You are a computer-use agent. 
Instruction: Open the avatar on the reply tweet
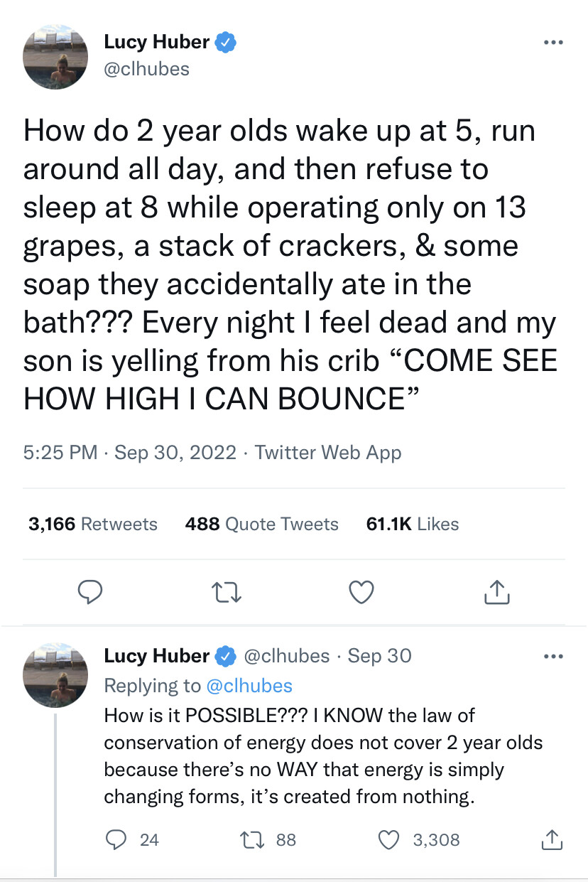[x=55, y=674]
